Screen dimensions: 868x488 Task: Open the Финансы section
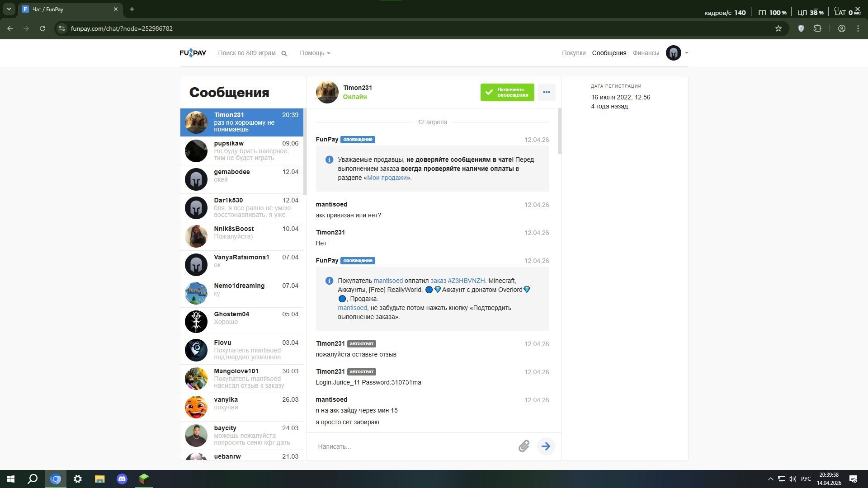click(x=646, y=53)
